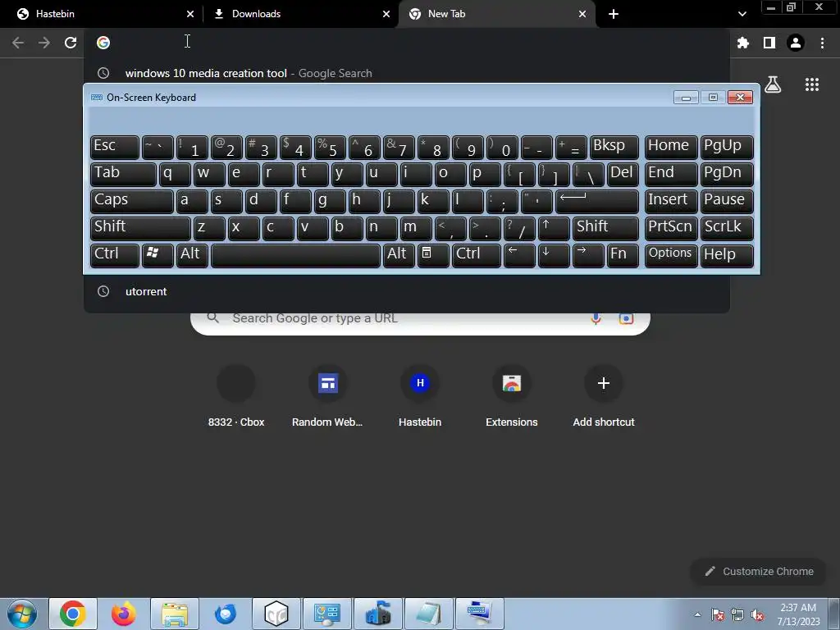This screenshot has height=630, width=840.
Task: Reload the page with the refresh icon
Action: (x=71, y=43)
